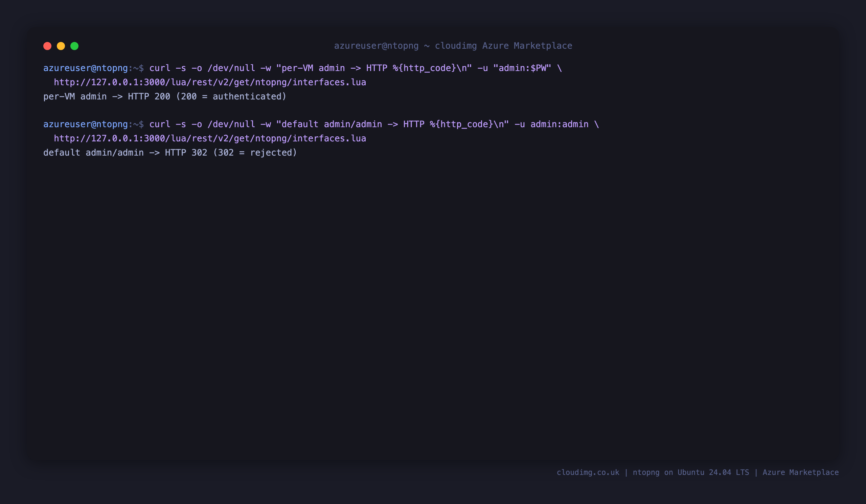Viewport: 866px width, 504px height.
Task: Click the first curl command with 'per-VM admin'
Action: 355,68
